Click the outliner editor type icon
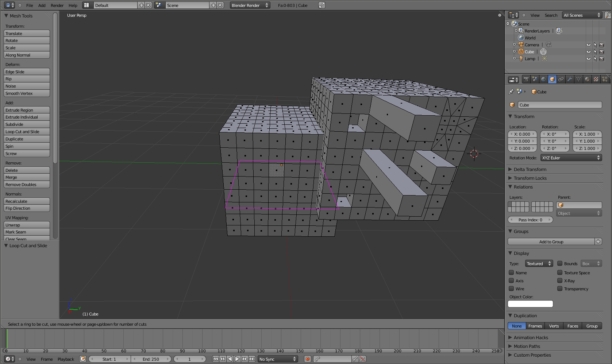 coord(513,15)
